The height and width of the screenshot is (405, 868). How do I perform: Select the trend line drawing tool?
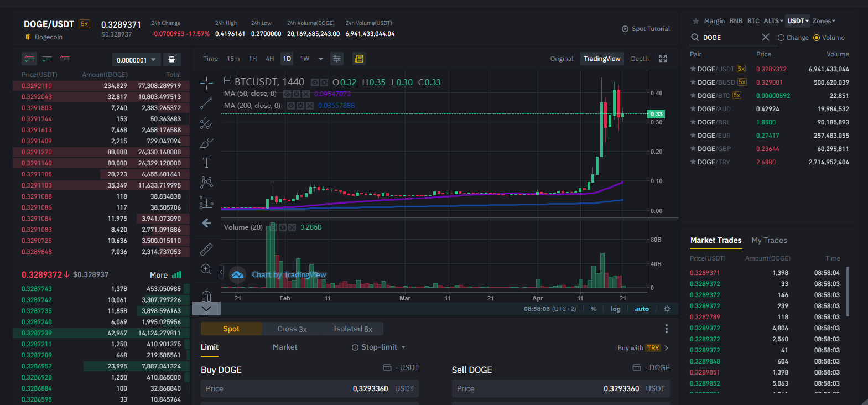tap(206, 103)
